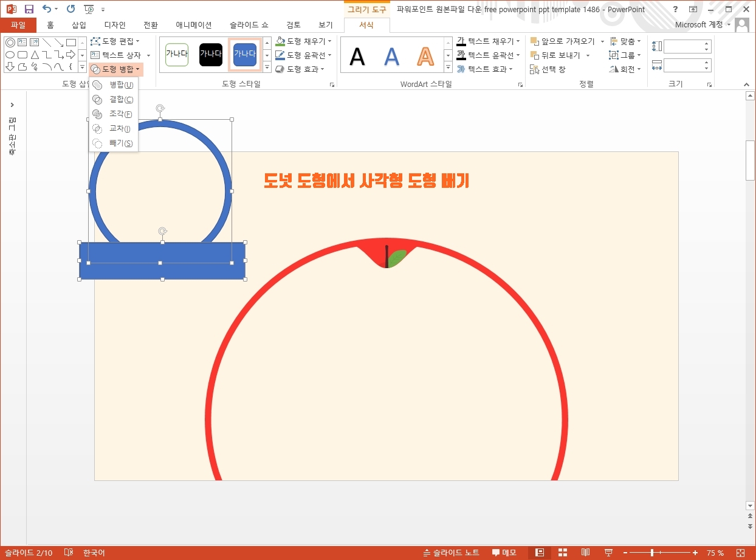Open the 선택 창 selection pane
The width and height of the screenshot is (756, 560).
tap(548, 69)
